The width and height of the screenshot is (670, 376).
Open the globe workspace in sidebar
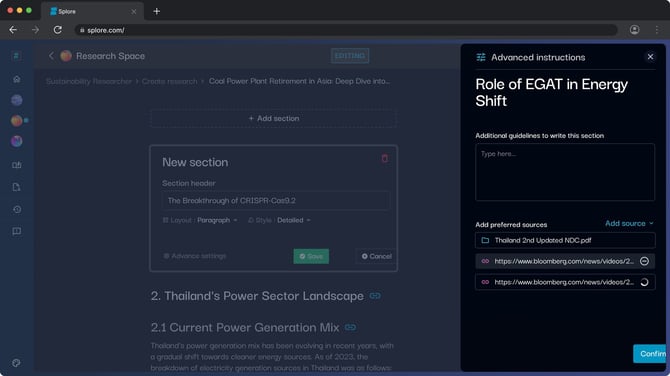click(17, 100)
